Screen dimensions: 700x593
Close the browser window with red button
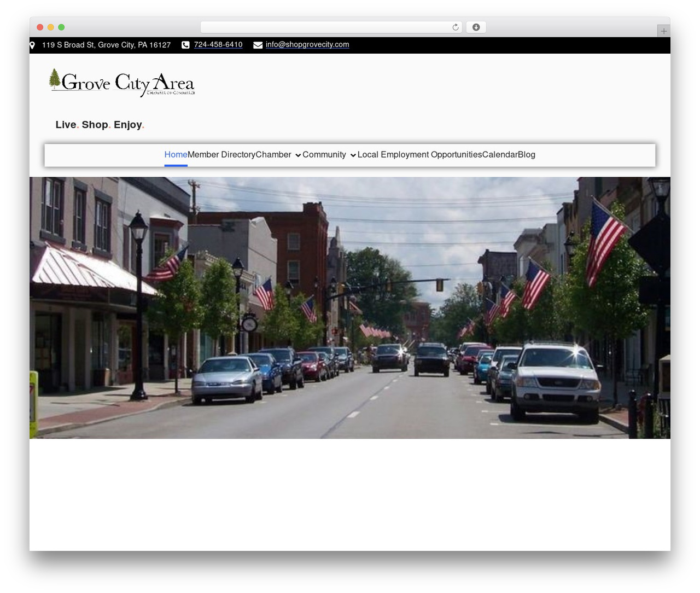[40, 27]
